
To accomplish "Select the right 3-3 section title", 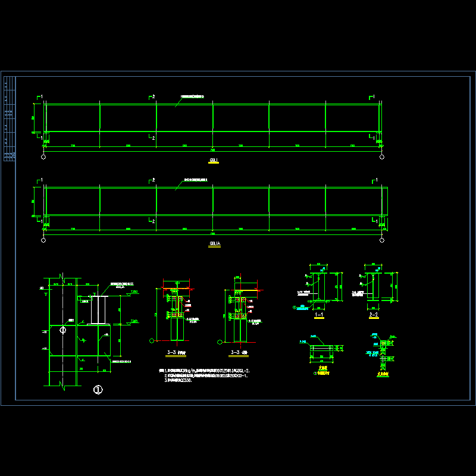I will tap(237, 353).
